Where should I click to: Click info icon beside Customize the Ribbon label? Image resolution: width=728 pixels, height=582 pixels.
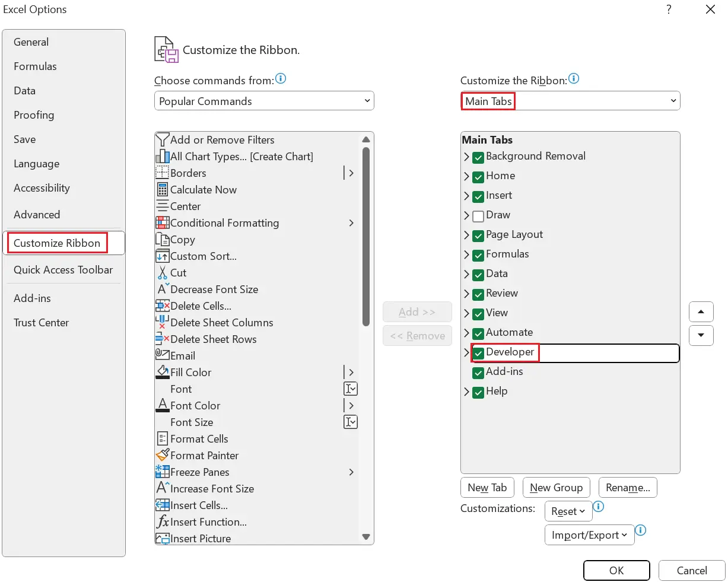pos(574,78)
